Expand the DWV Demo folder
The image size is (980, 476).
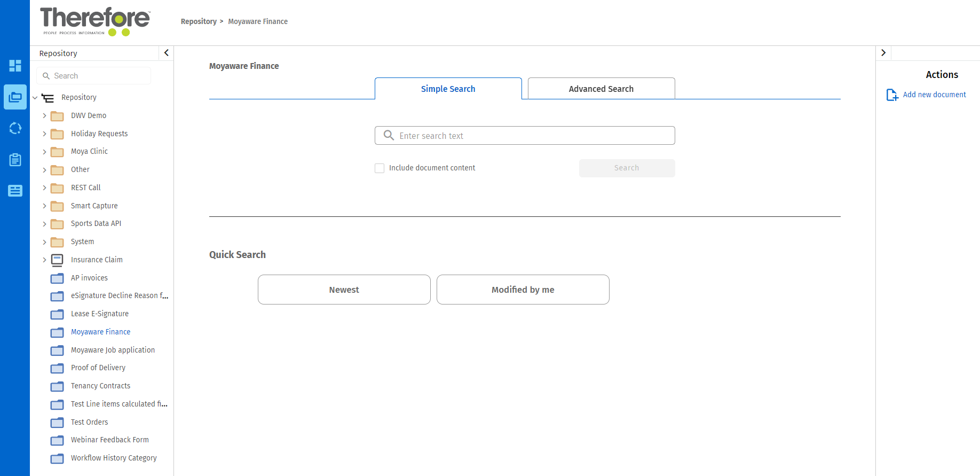(44, 115)
